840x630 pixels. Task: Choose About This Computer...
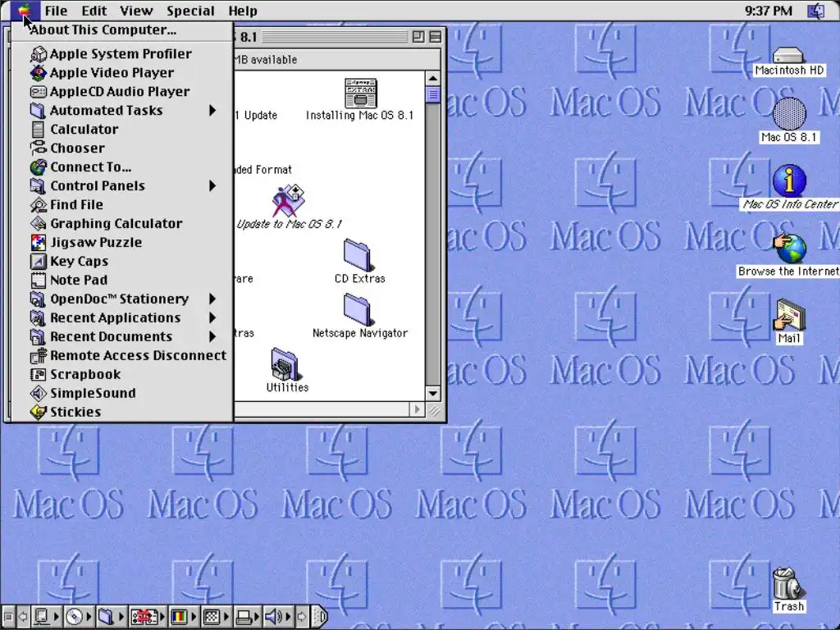tap(122, 30)
